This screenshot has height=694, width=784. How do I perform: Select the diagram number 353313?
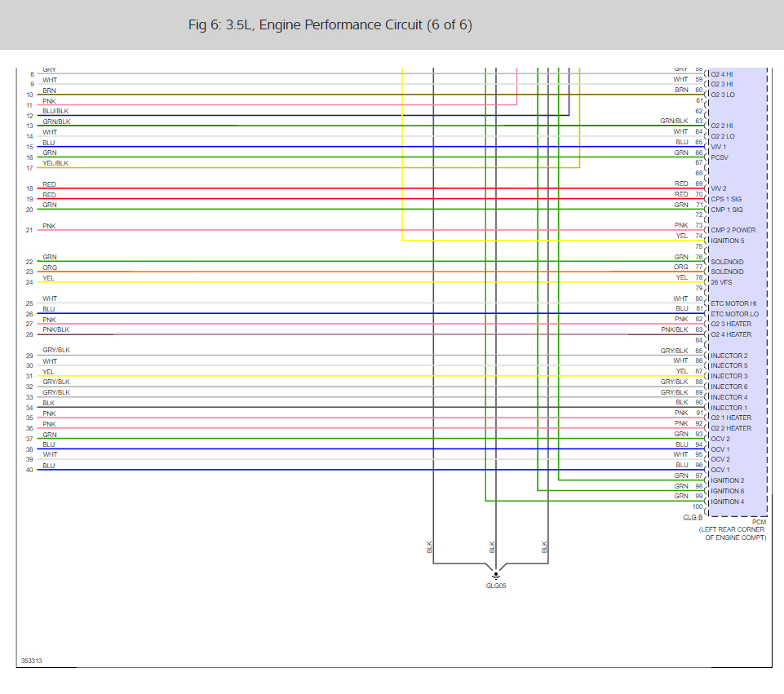point(32,661)
